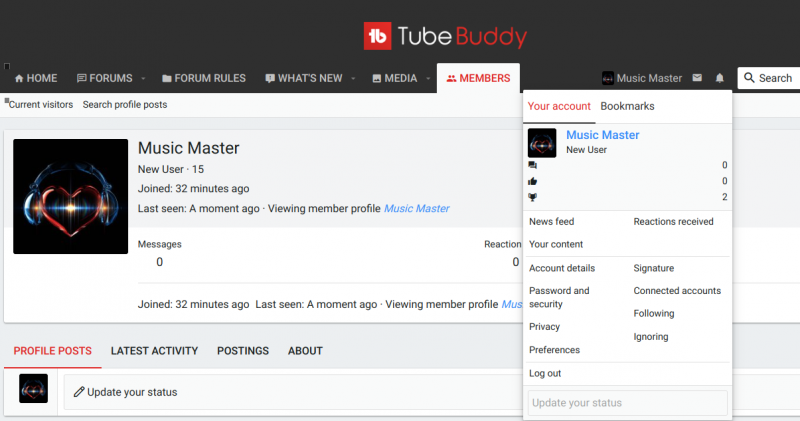Click the pencil icon beside Update your status
800x421 pixels.
tap(79, 392)
